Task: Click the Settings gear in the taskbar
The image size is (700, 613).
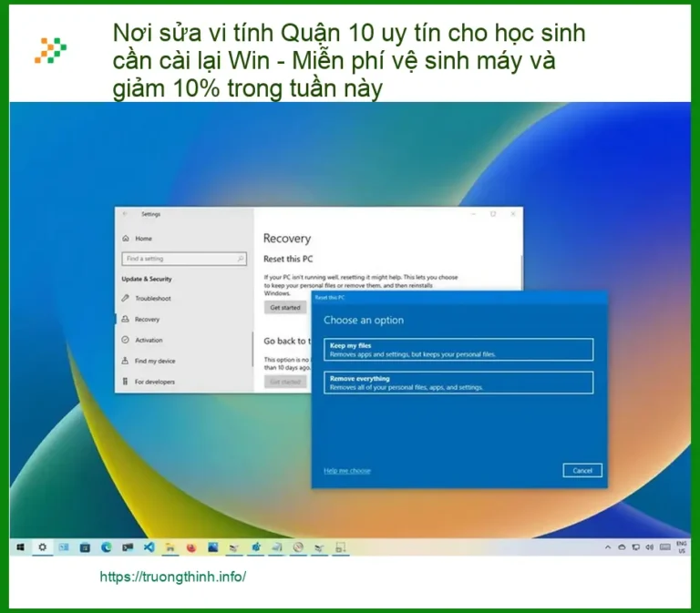Action: tap(43, 547)
